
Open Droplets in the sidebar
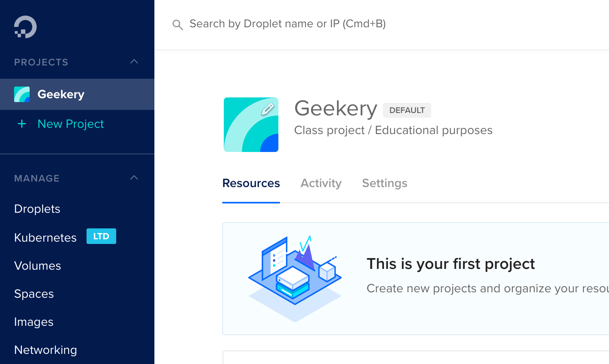[x=37, y=209]
